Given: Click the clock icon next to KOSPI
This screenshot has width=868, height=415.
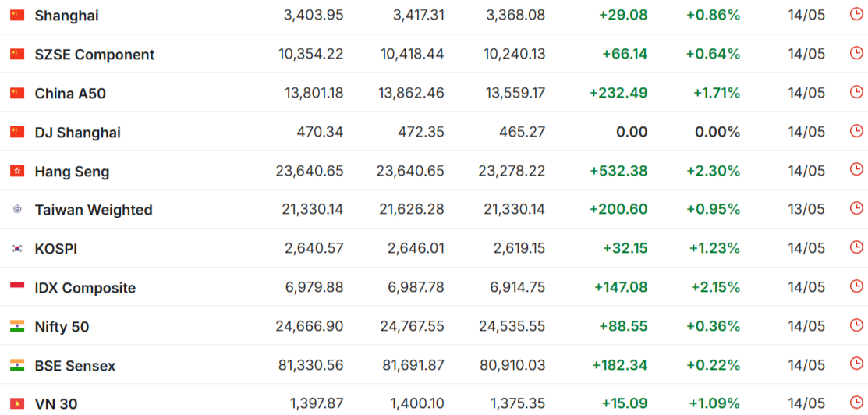Looking at the screenshot, I should point(856,247).
